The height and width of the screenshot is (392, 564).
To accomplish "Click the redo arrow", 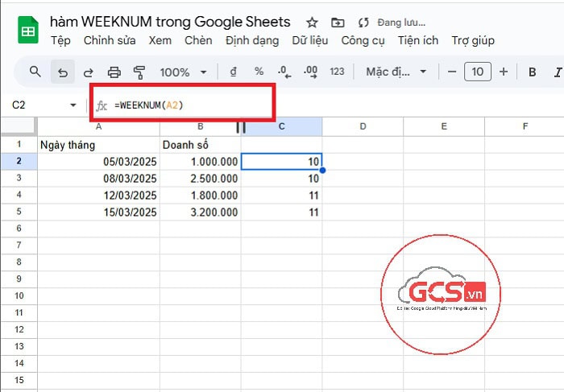I will pyautogui.click(x=88, y=72).
